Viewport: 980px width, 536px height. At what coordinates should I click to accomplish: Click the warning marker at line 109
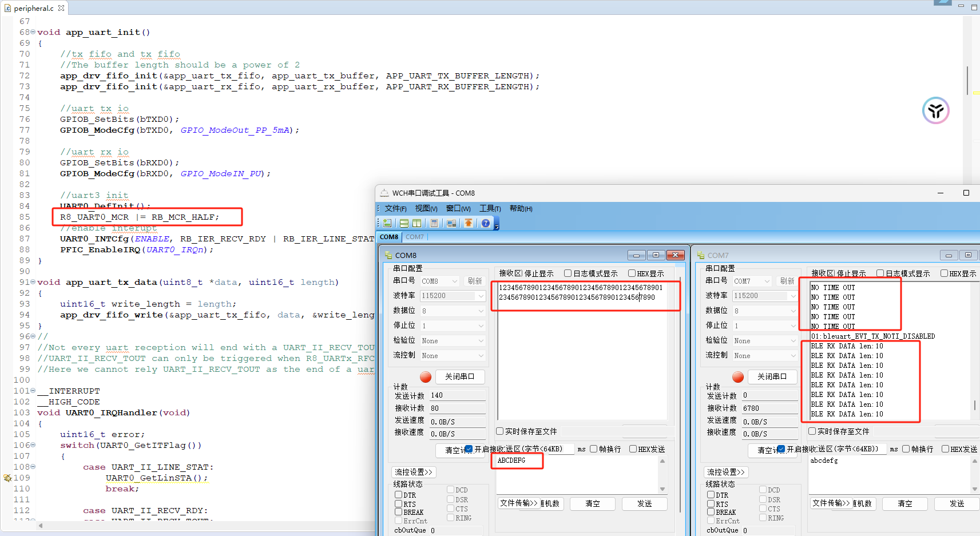pos(7,478)
